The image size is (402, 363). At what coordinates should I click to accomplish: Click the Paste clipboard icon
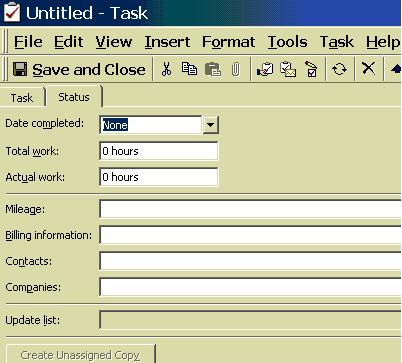point(213,69)
